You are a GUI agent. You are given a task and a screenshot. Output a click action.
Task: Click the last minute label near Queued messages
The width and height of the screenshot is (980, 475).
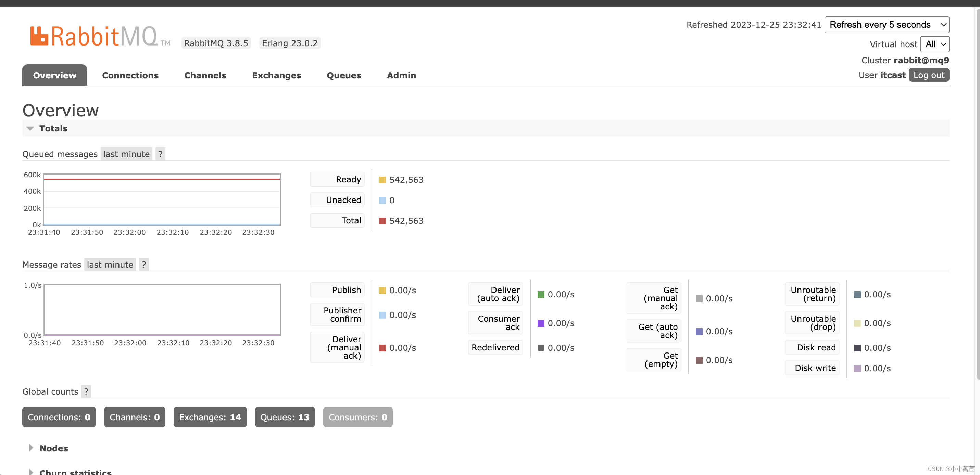(126, 154)
